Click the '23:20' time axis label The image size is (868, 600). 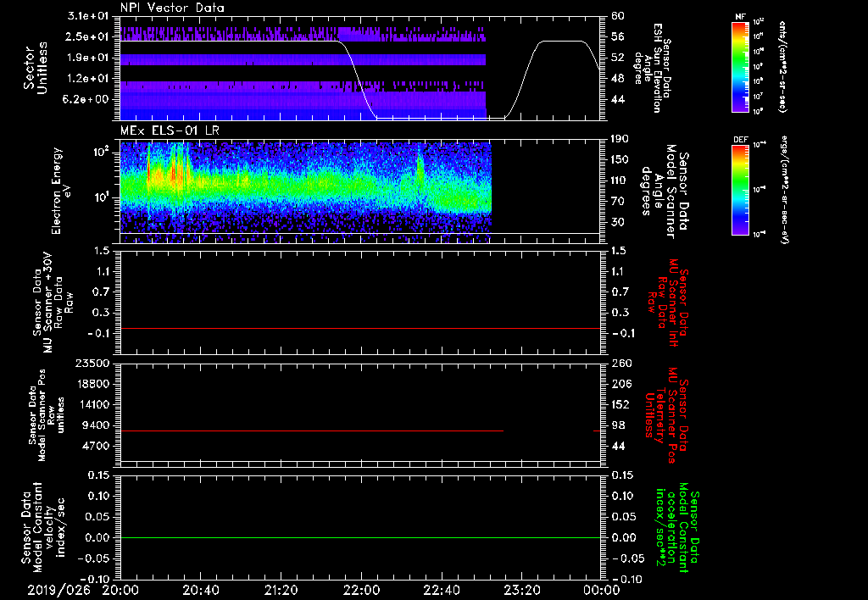[x=521, y=590]
